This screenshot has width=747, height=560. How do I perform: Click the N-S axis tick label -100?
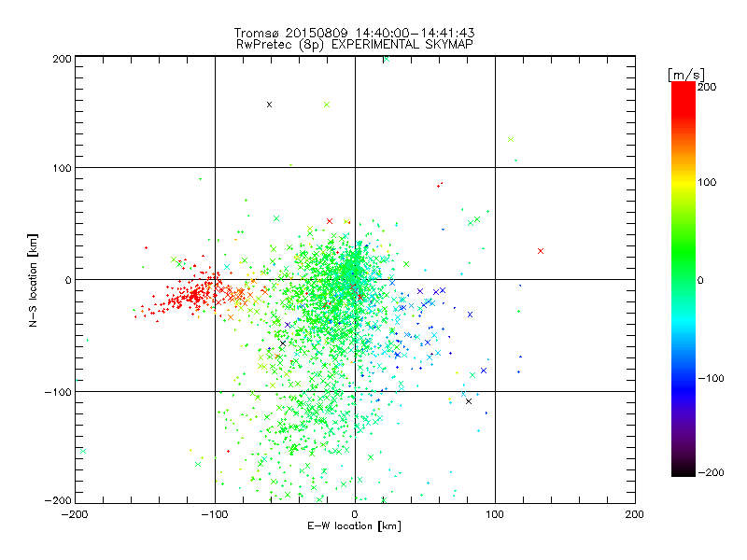(58, 392)
